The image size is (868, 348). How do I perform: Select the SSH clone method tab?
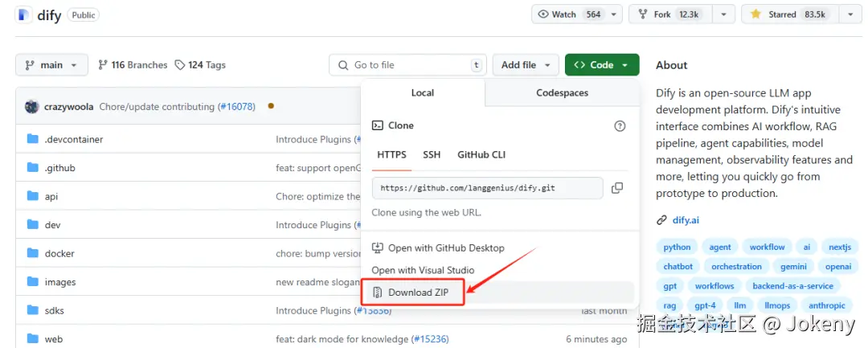click(432, 155)
